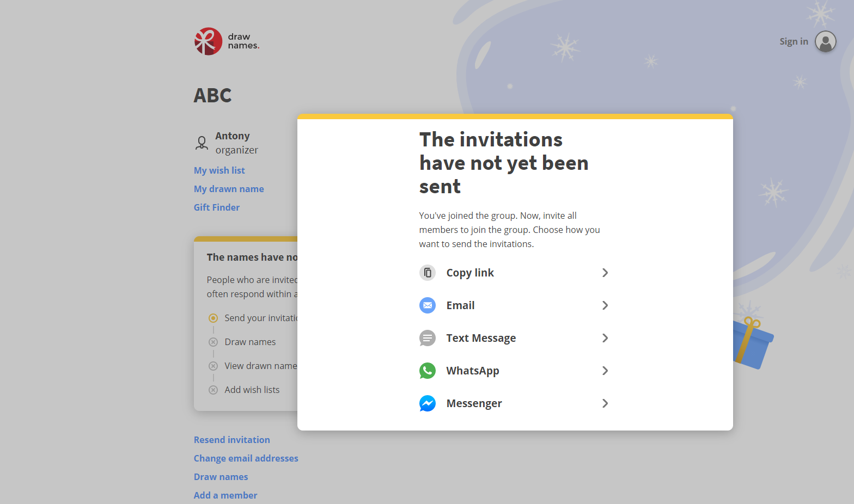Open Change email addresses link
The width and height of the screenshot is (854, 504).
[246, 458]
